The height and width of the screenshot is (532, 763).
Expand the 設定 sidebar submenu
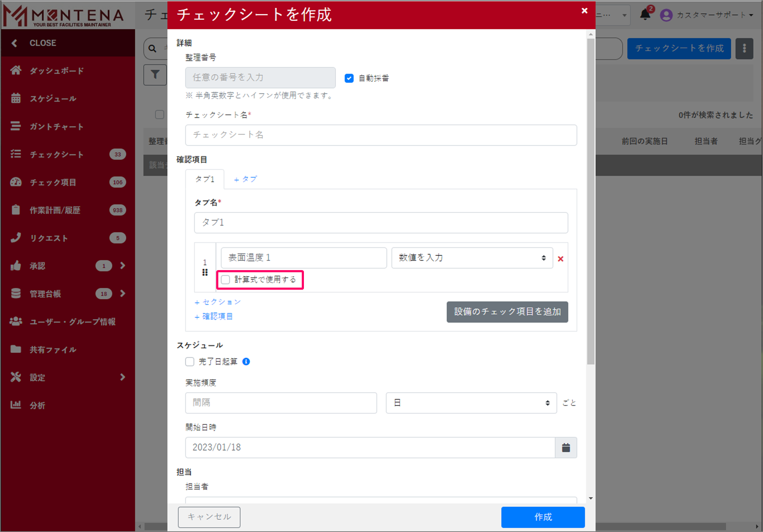122,377
